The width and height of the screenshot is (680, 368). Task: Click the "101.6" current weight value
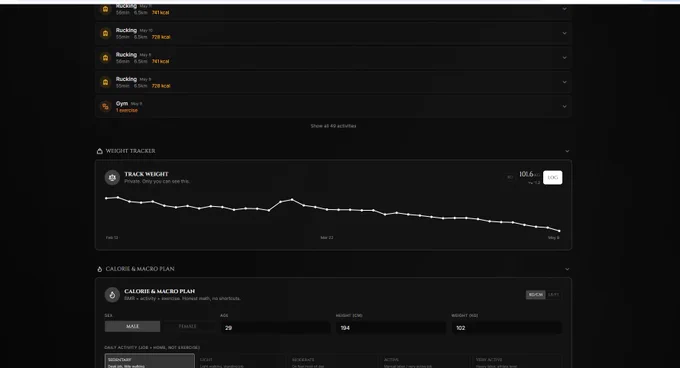point(526,174)
